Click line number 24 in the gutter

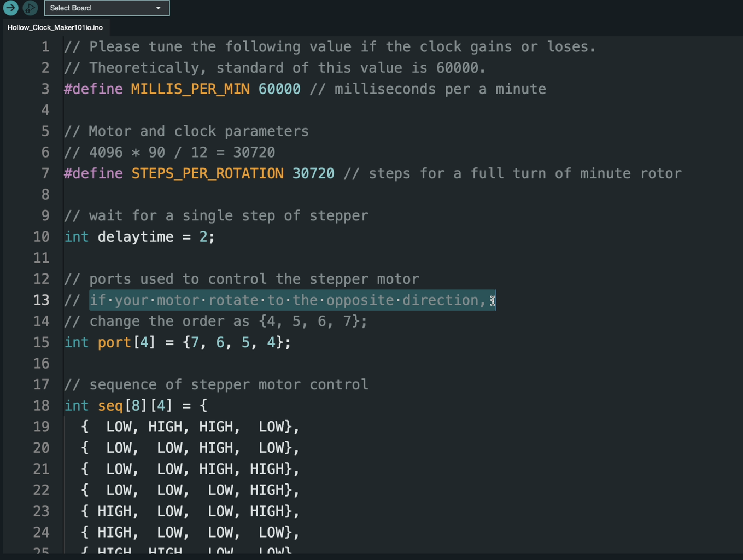(x=41, y=532)
